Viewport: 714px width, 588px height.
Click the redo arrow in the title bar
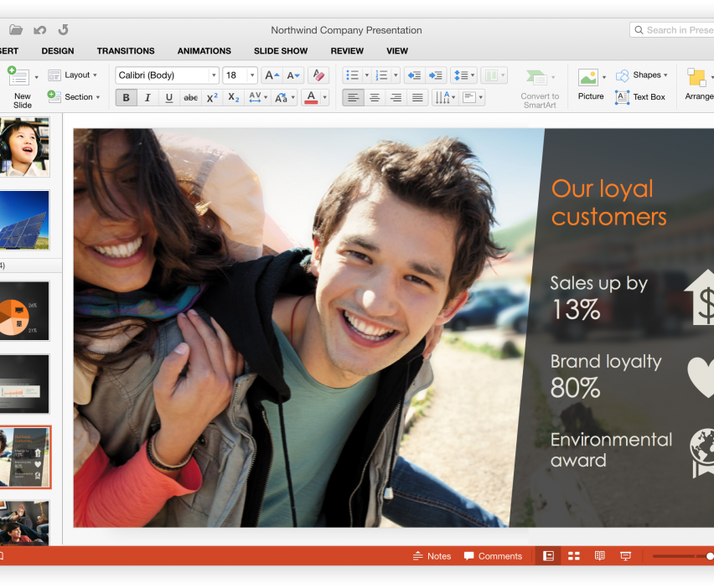pyautogui.click(x=63, y=30)
